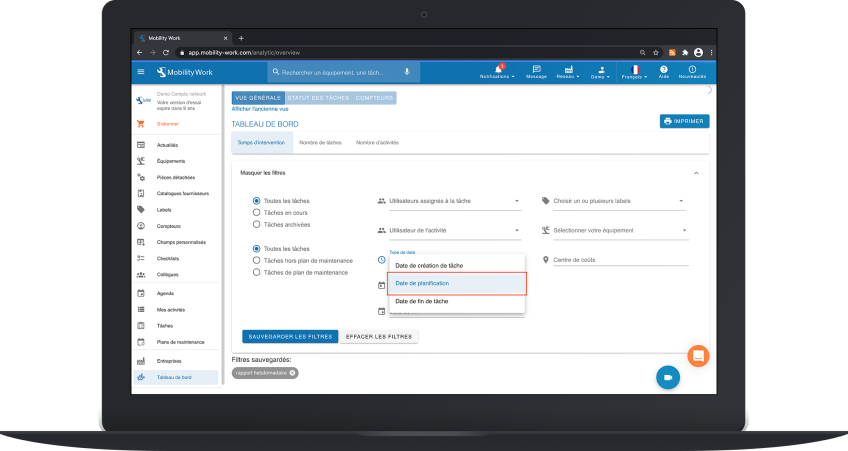Open Compteurs in the sidebar

[x=169, y=226]
